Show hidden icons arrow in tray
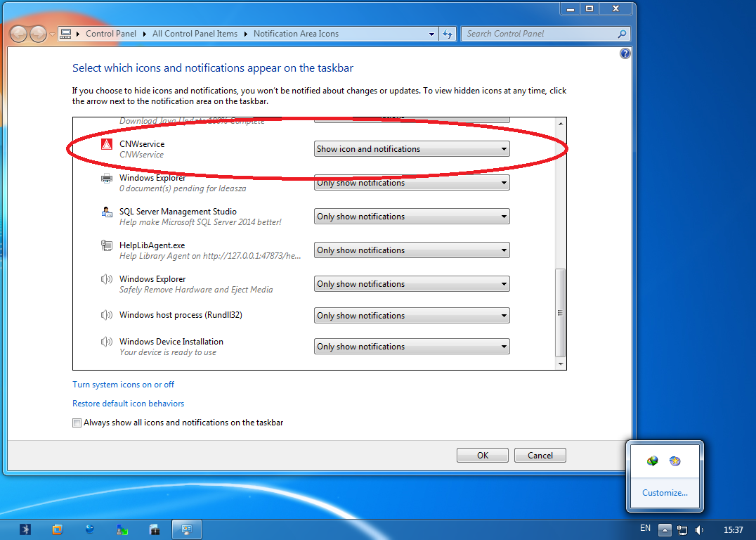This screenshot has height=540, width=756. (665, 530)
